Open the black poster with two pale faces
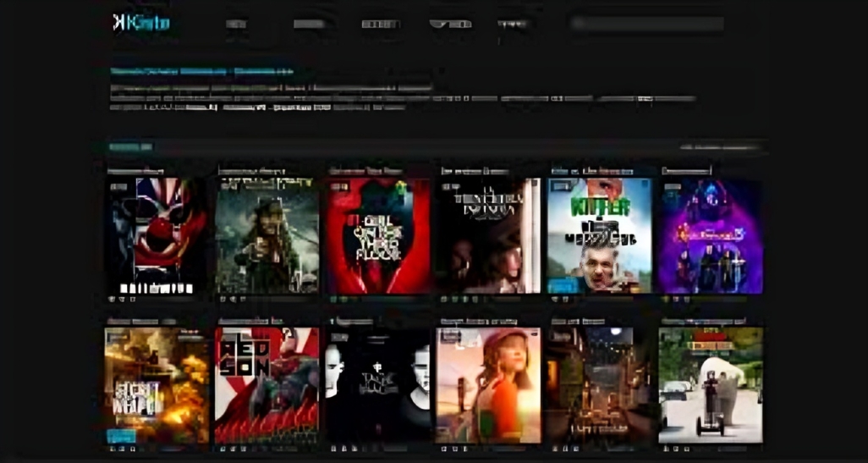 click(x=378, y=385)
